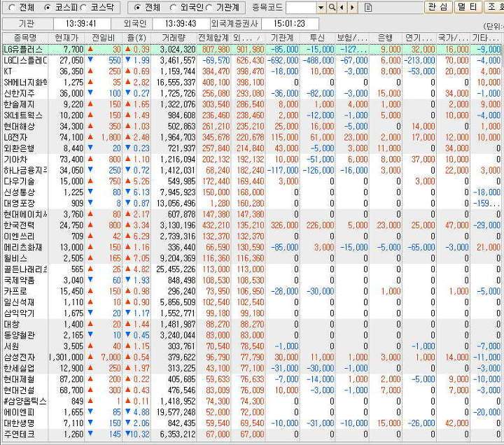The width and height of the screenshot is (504, 445).
Task: Select the 신한지주 stock row
Action: (252, 94)
